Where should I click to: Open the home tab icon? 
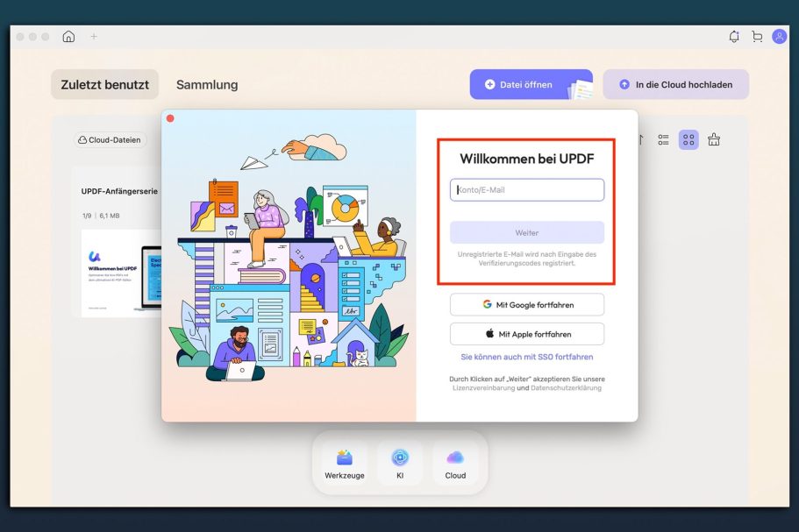[68, 37]
